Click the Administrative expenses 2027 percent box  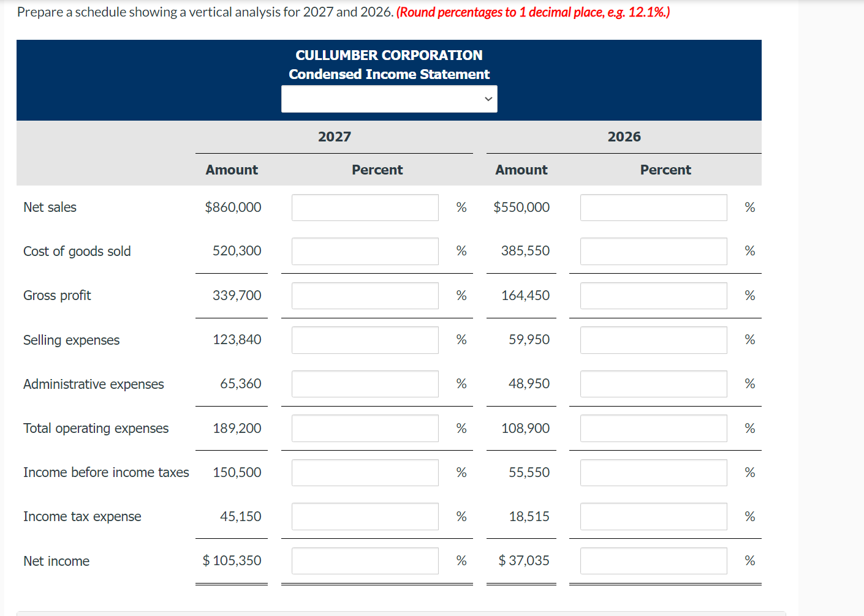(365, 384)
